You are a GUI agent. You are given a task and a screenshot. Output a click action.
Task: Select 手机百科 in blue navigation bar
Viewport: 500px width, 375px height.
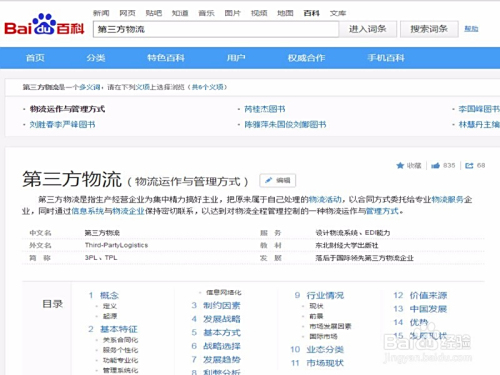click(386, 58)
